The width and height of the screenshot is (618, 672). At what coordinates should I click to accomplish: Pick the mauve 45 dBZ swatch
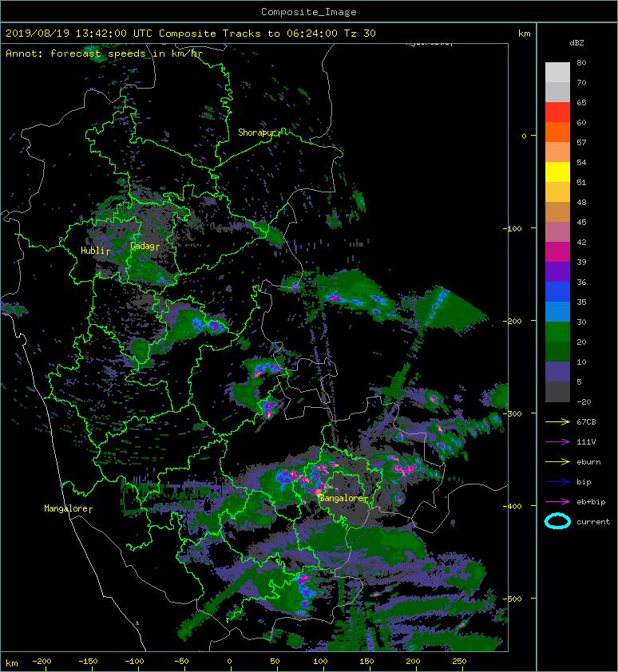(557, 232)
